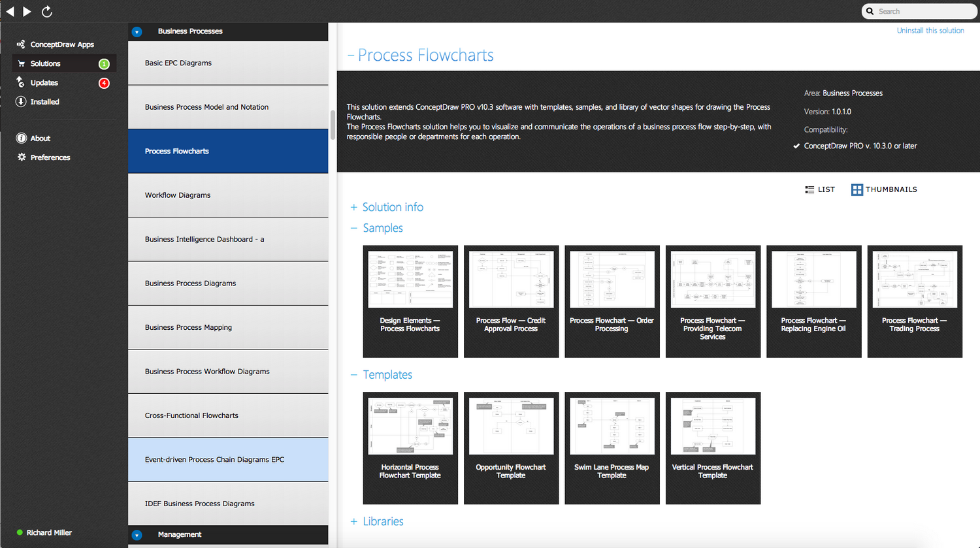Select Cross-Functional Flowcharts solution
The image size is (980, 548).
click(x=228, y=415)
